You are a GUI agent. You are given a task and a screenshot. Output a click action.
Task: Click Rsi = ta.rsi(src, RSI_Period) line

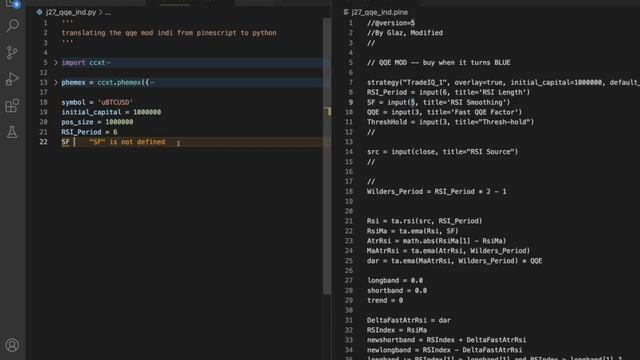(x=424, y=221)
